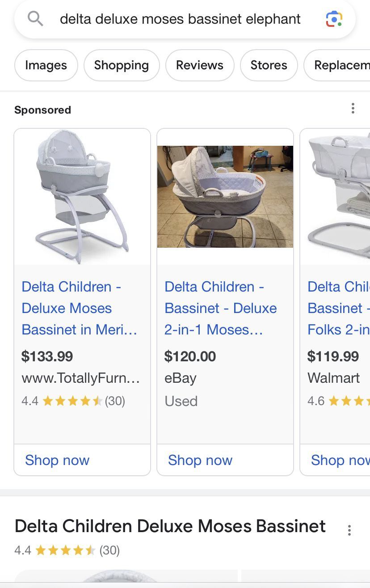Viewport: 370px width, 588px height.
Task: Select the Reviews filter
Action: click(x=199, y=65)
